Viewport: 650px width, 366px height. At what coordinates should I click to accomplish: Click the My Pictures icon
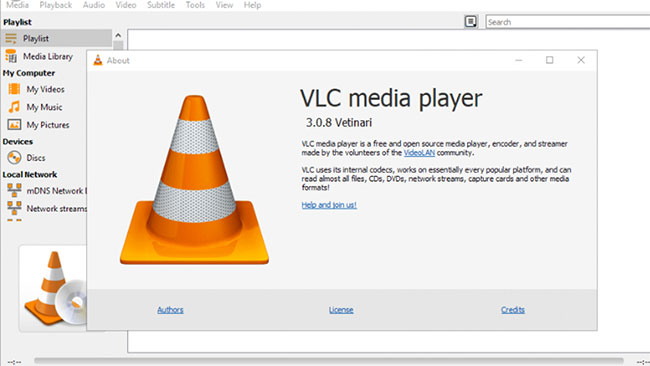pyautogui.click(x=14, y=125)
